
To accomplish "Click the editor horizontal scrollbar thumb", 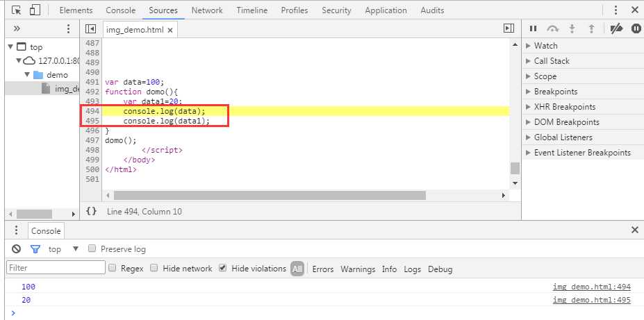I will (270, 196).
